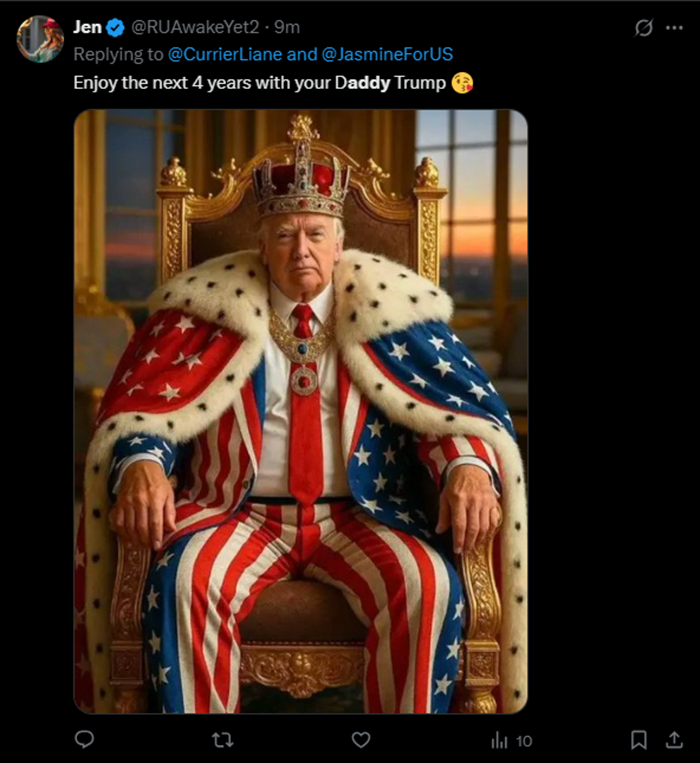The image size is (700, 763).
Task: Open view analytics bar chart icon
Action: point(499,740)
